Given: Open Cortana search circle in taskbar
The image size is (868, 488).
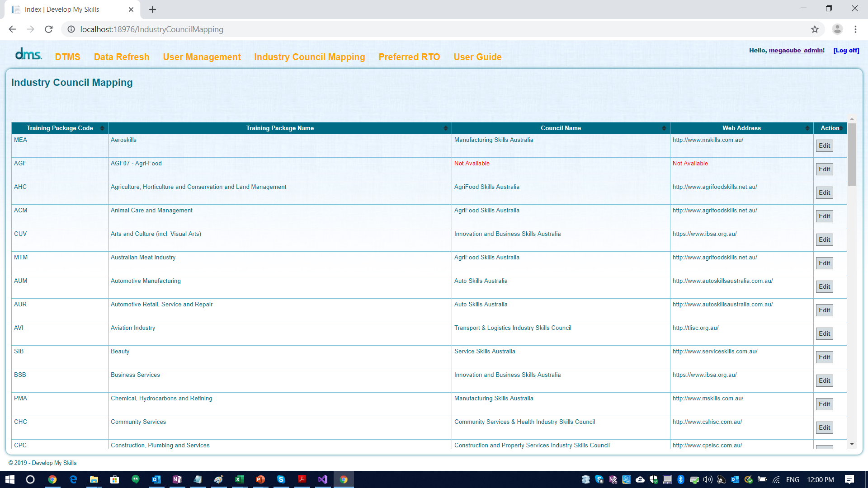Looking at the screenshot, I should point(30,479).
